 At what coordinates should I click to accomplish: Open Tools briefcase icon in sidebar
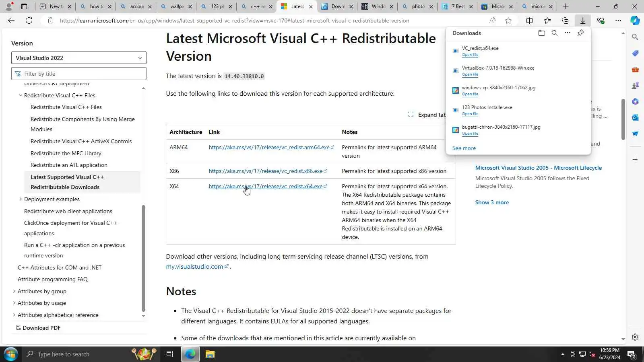(635, 69)
